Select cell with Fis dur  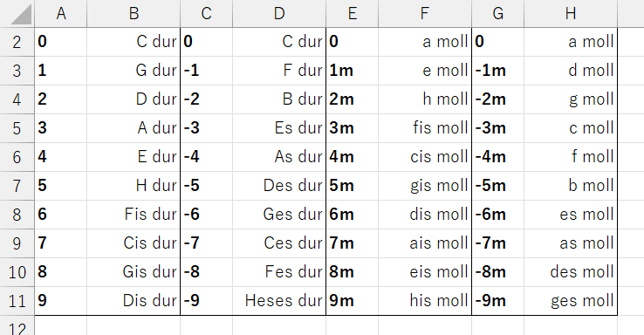click(134, 215)
